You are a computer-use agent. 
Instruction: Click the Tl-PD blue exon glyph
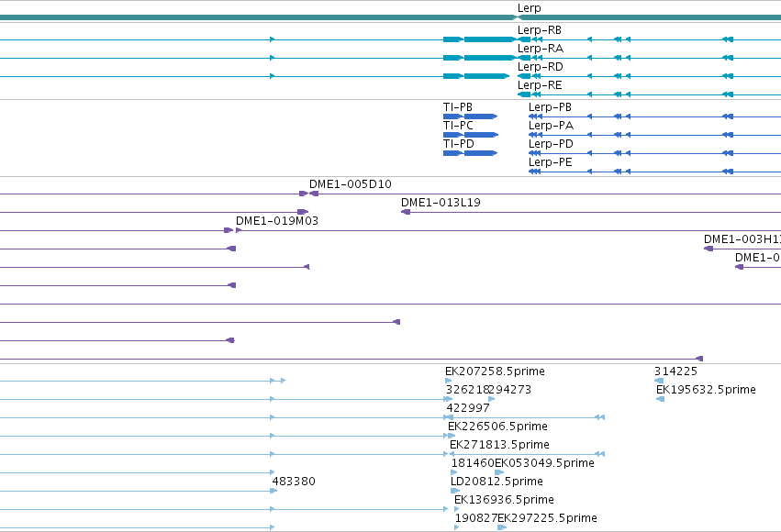[x=470, y=153]
